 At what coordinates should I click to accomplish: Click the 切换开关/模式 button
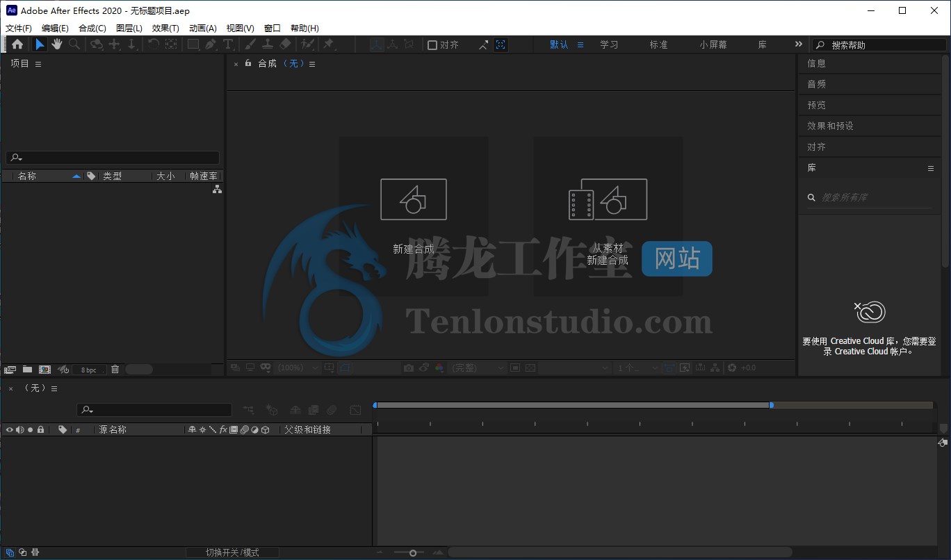pyautogui.click(x=232, y=552)
